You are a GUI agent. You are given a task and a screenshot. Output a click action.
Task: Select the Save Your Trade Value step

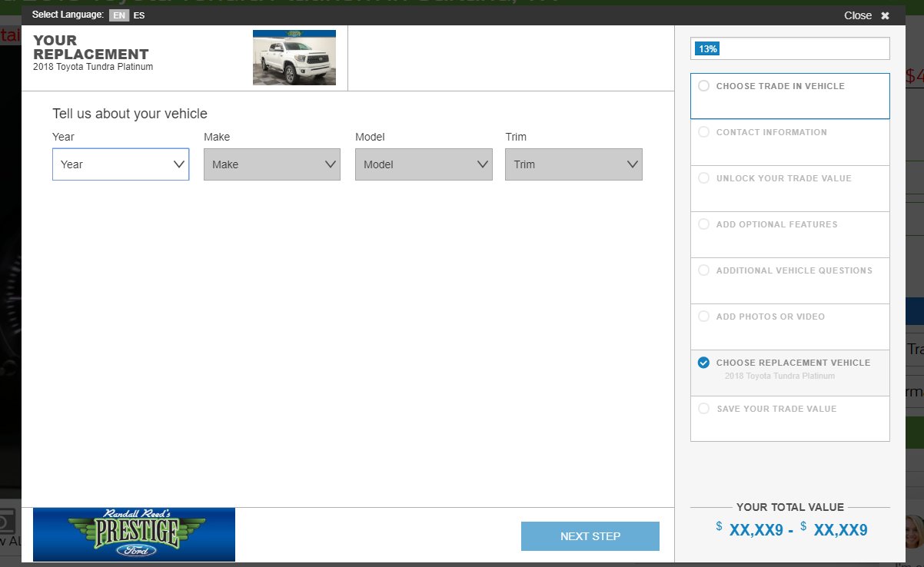pos(790,419)
